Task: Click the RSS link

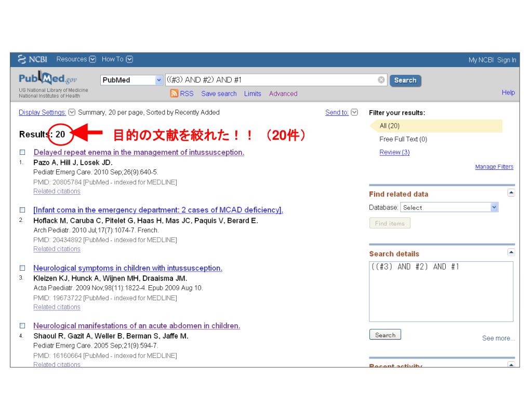Action: 187,94
